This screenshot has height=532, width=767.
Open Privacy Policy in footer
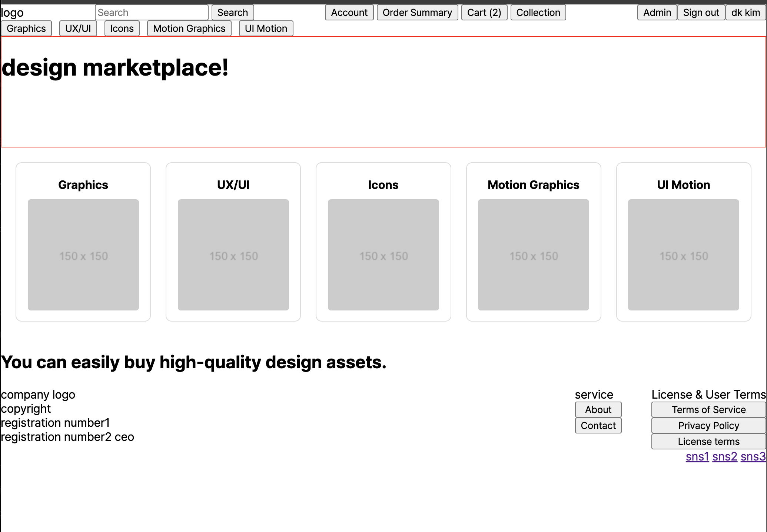pyautogui.click(x=708, y=426)
